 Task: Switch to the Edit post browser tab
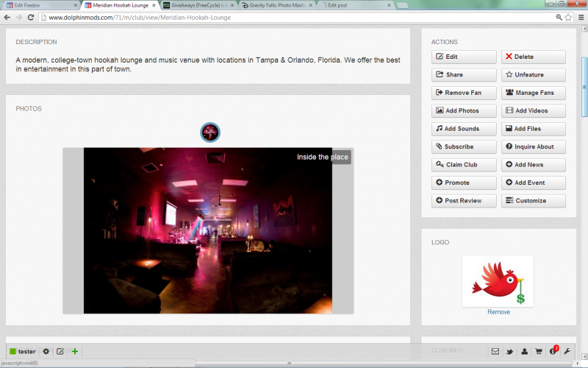point(354,5)
